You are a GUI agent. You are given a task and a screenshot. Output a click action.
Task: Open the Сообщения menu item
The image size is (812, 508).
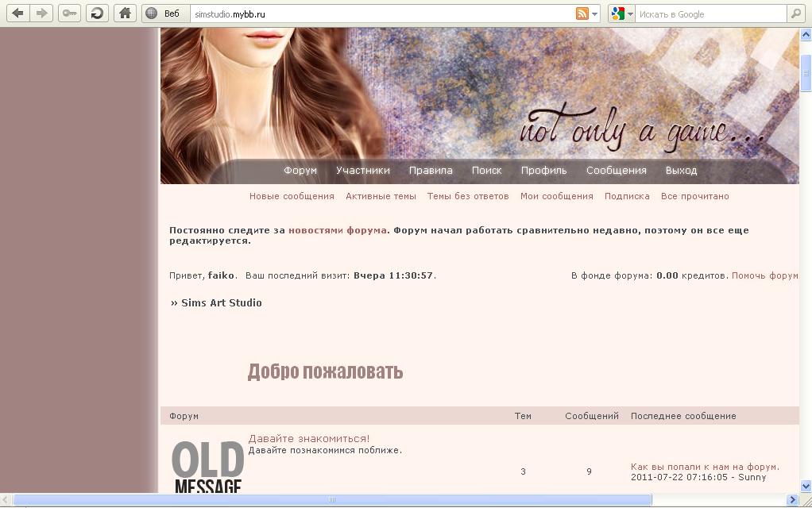(617, 170)
